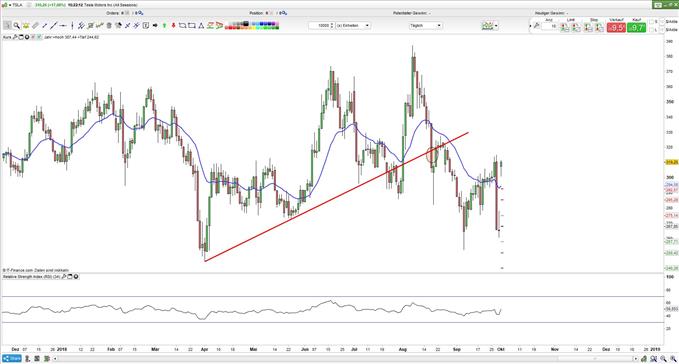The image size is (679, 364).
Task: Click the trash delete-objects icon
Action: pyautogui.click(x=109, y=26)
